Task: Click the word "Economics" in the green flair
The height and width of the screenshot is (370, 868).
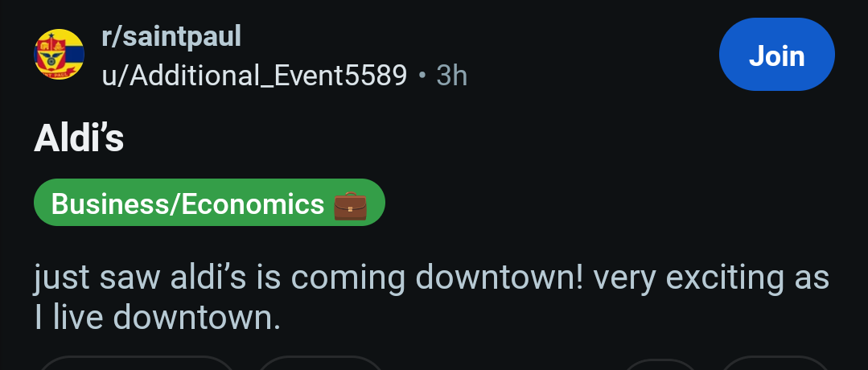Action: pos(252,204)
